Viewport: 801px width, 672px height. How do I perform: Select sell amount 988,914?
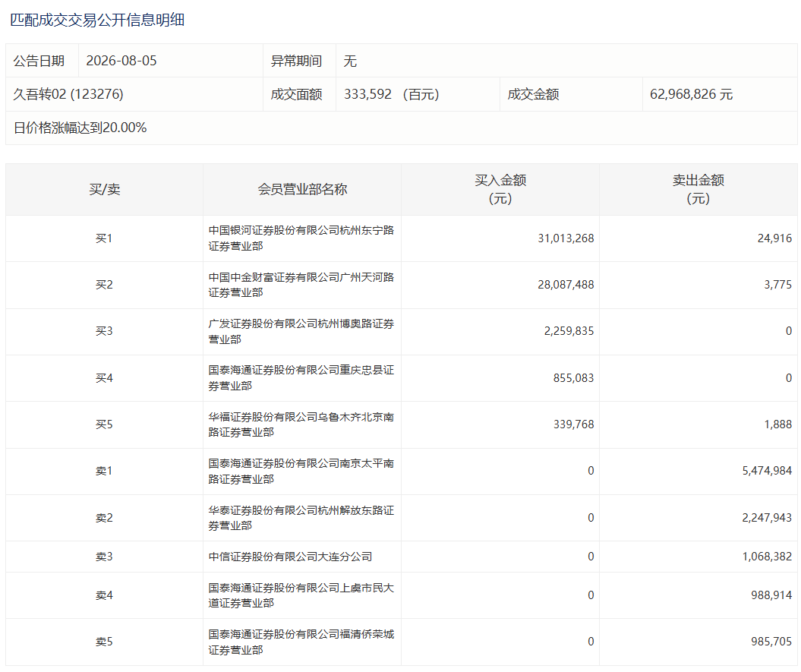771,595
